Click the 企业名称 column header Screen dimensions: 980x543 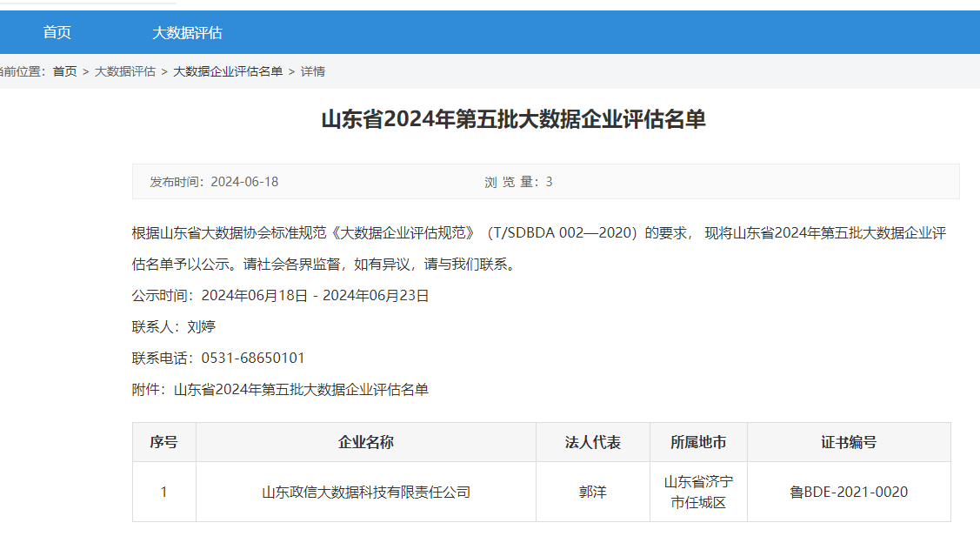pyautogui.click(x=365, y=442)
